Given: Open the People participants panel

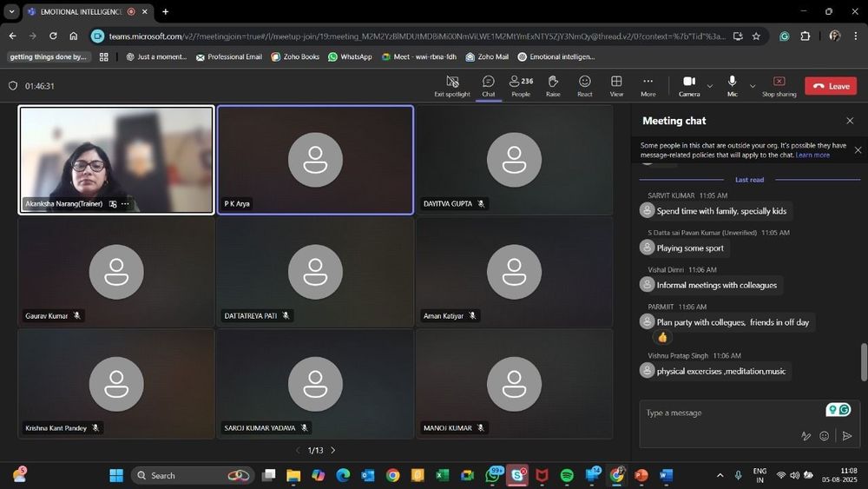Looking at the screenshot, I should point(521,85).
